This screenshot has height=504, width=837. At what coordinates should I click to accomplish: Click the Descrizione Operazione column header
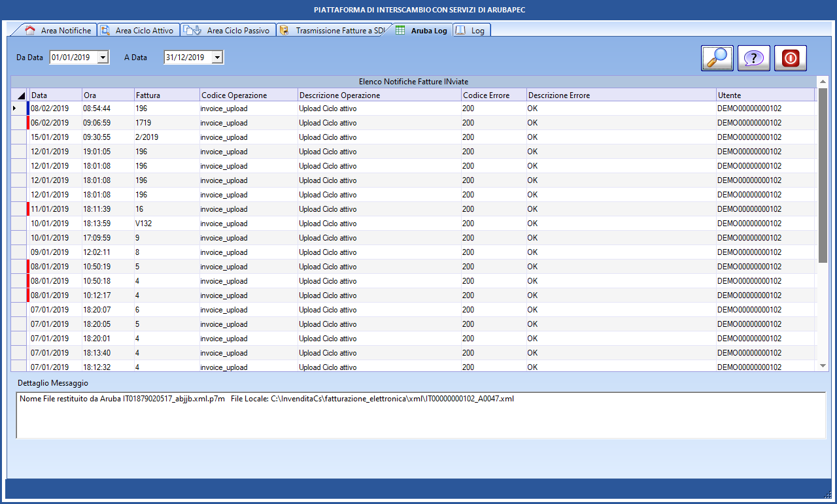pyautogui.click(x=379, y=95)
